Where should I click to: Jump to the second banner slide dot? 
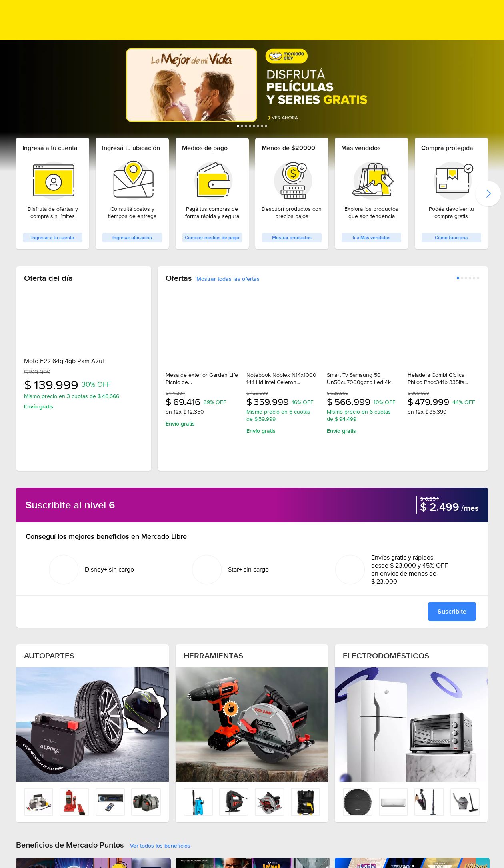pyautogui.click(x=242, y=126)
